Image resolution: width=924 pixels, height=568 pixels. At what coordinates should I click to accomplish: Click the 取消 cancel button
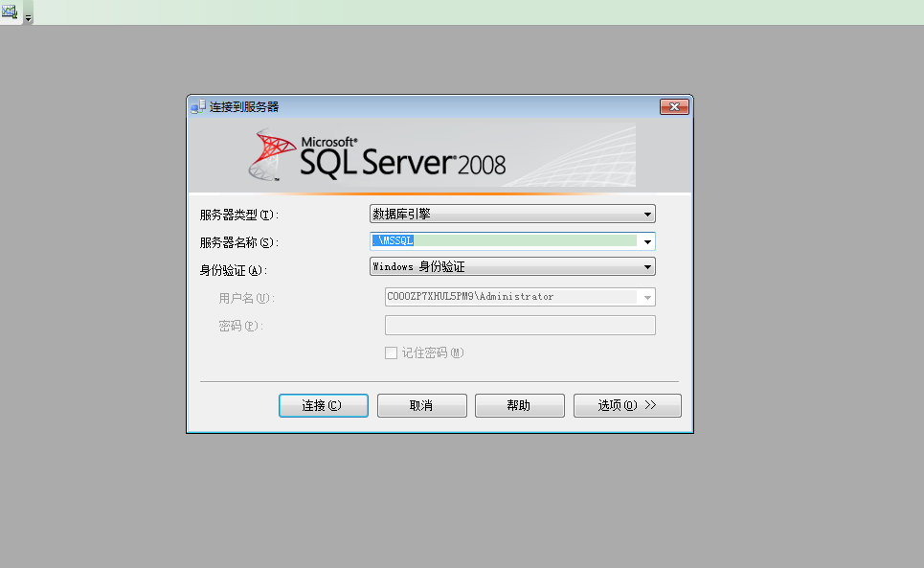pyautogui.click(x=422, y=405)
